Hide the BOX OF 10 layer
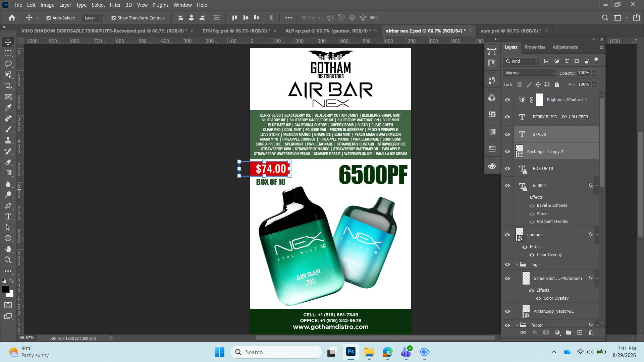 pyautogui.click(x=507, y=169)
